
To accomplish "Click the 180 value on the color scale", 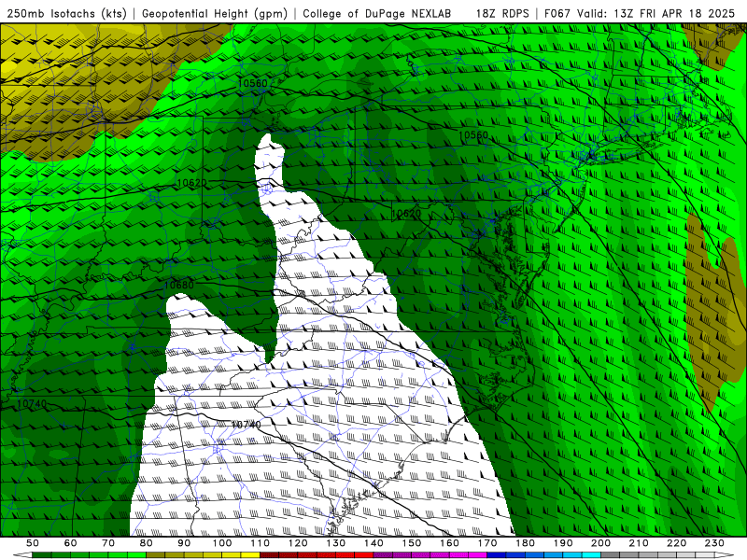I will pyautogui.click(x=525, y=543).
